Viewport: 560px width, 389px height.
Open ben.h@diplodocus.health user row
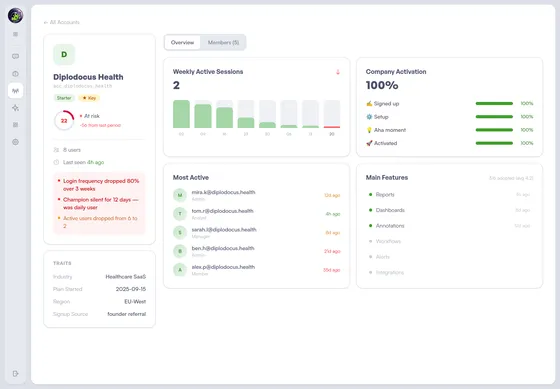(x=256, y=251)
